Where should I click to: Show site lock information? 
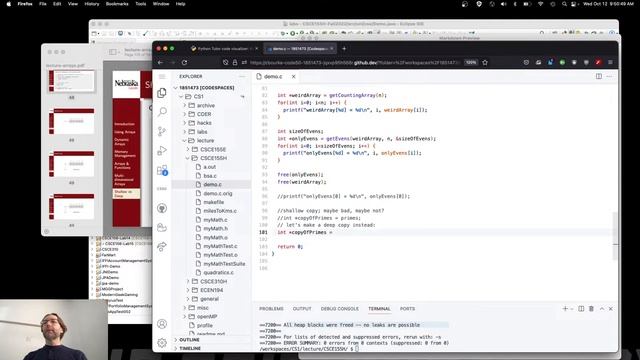(x=235, y=62)
